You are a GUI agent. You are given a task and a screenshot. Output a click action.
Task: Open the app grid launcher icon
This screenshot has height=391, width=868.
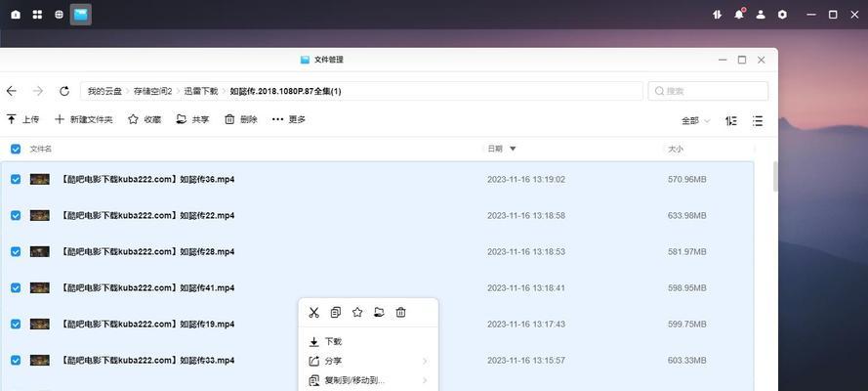pyautogui.click(x=37, y=15)
